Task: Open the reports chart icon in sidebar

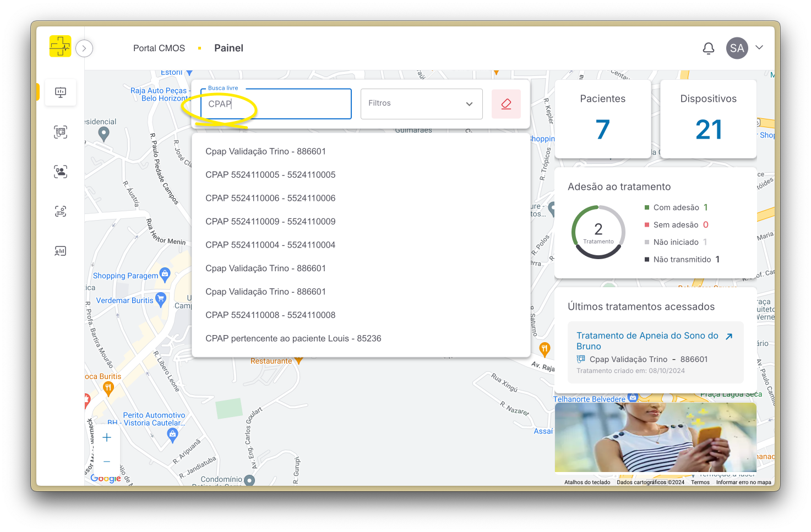Action: coord(61,250)
